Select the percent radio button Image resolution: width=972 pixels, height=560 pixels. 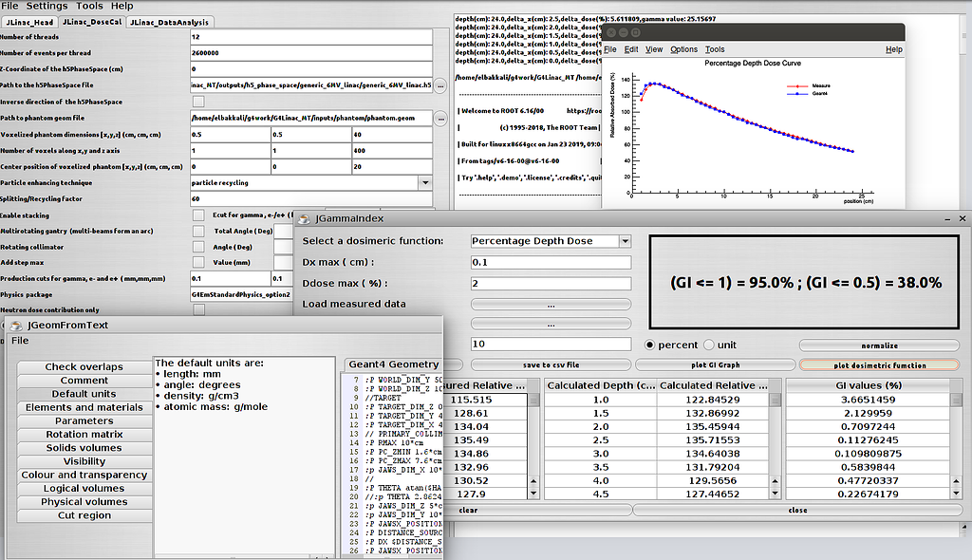(651, 345)
